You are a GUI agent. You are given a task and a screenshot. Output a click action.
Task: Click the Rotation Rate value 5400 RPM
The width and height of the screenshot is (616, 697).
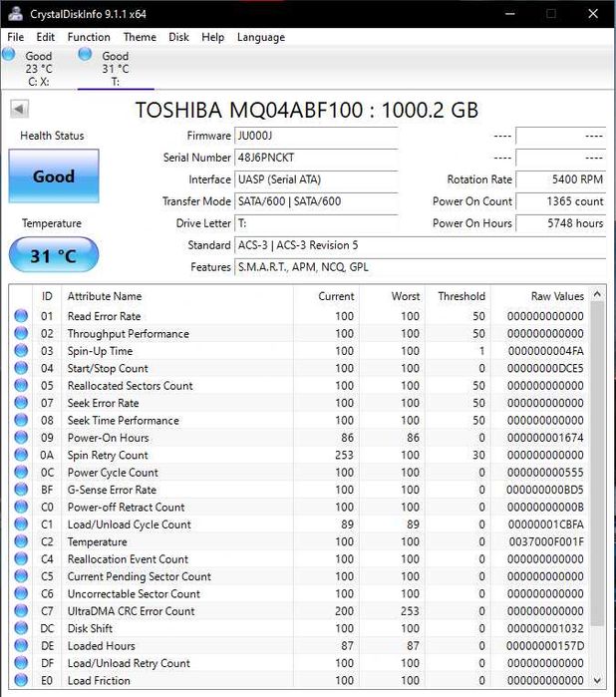(x=560, y=179)
